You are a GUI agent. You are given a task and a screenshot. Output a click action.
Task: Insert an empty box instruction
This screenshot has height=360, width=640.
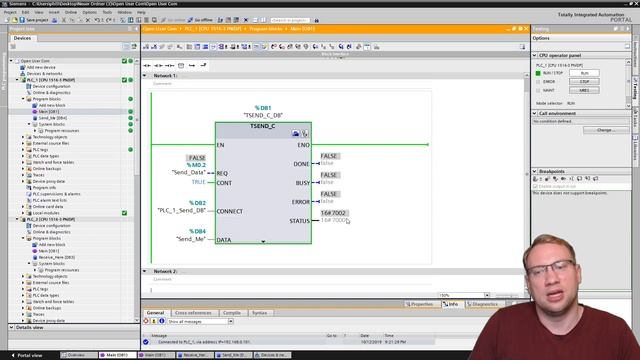pos(181,65)
